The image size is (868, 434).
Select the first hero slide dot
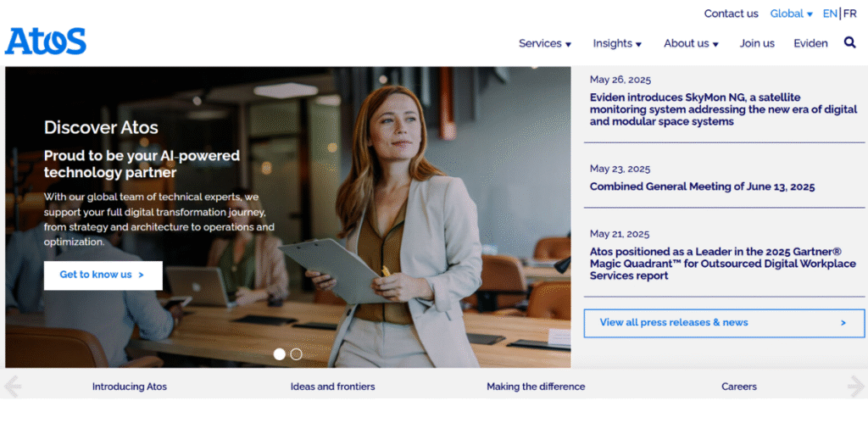[280, 354]
